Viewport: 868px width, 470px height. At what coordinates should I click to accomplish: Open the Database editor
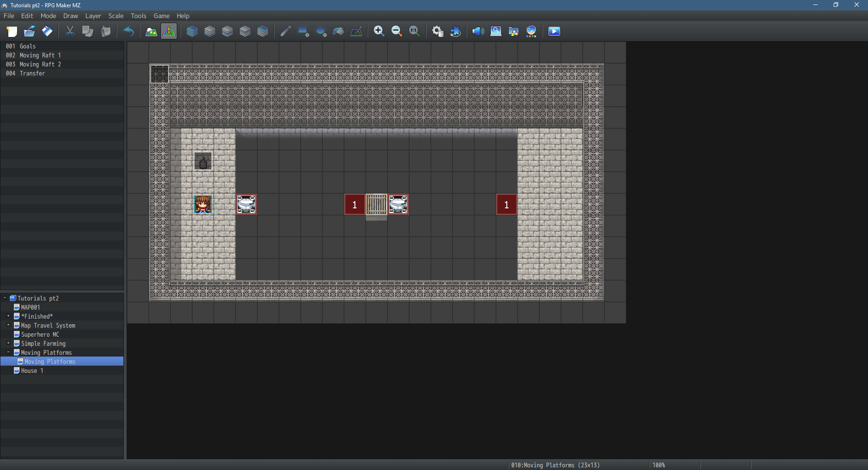[x=438, y=31]
